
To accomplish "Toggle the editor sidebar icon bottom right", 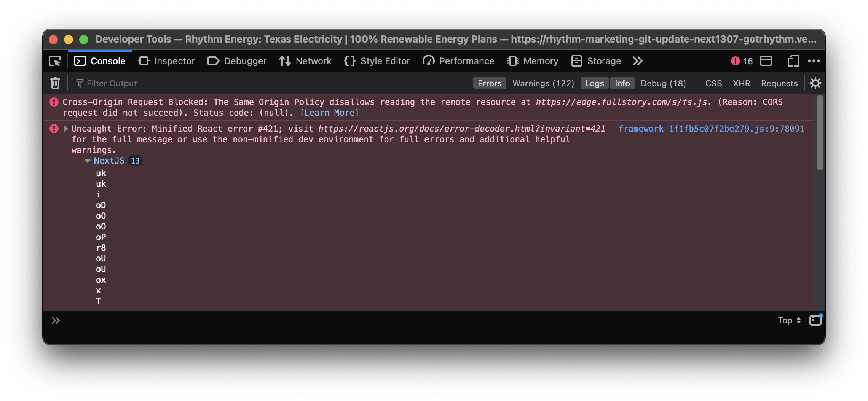I will (815, 320).
